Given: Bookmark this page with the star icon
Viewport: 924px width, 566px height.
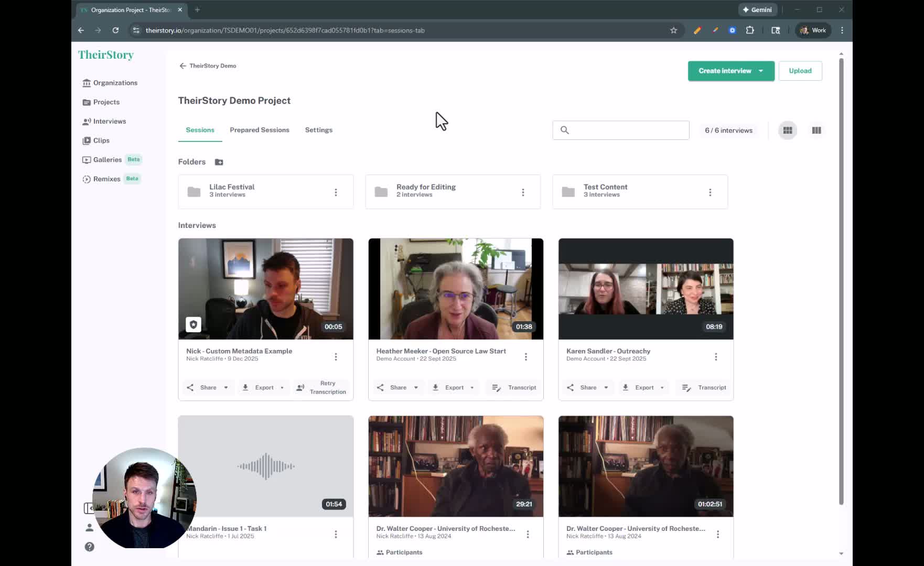Looking at the screenshot, I should pyautogui.click(x=674, y=30).
